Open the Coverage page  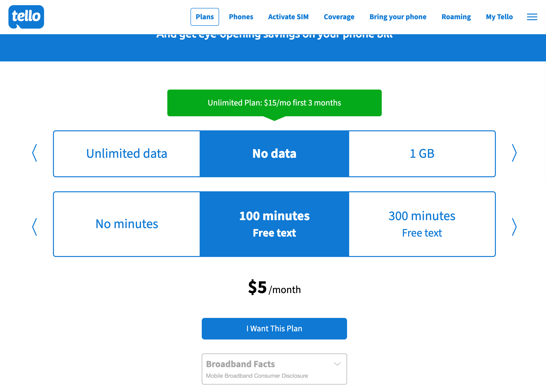339,17
